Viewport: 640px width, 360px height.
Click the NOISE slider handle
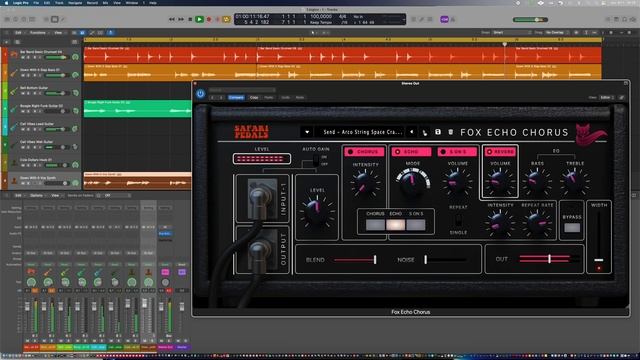click(x=425, y=260)
